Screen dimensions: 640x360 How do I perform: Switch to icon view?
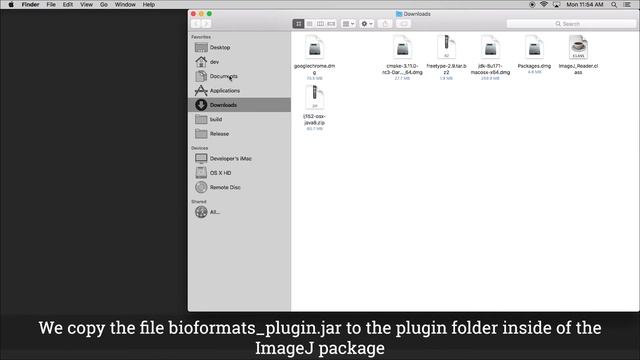[298, 24]
